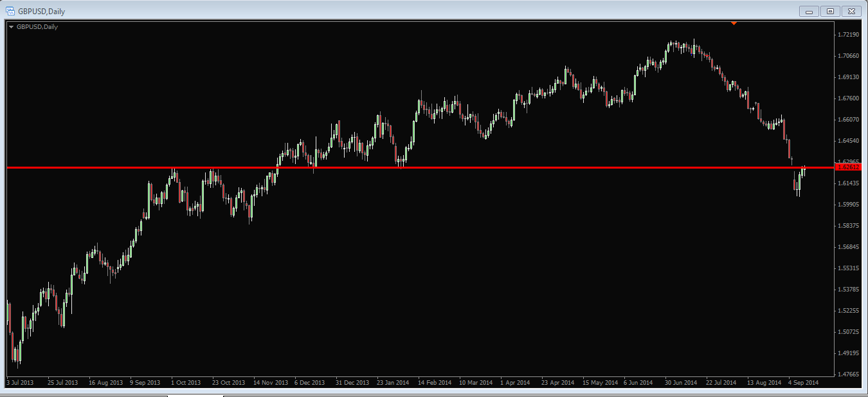This screenshot has width=868, height=397.
Task: Click price label 1.58375 on the axis
Action: coord(849,226)
